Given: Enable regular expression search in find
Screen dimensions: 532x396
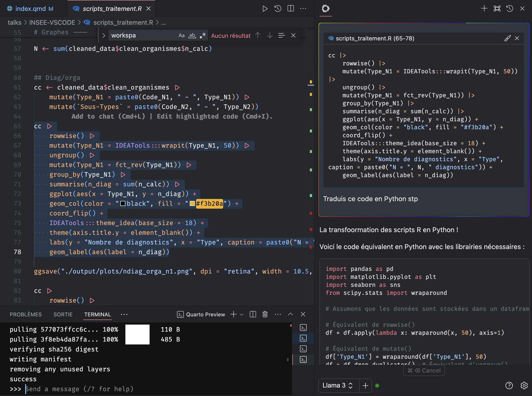Looking at the screenshot, I should click(x=203, y=36).
